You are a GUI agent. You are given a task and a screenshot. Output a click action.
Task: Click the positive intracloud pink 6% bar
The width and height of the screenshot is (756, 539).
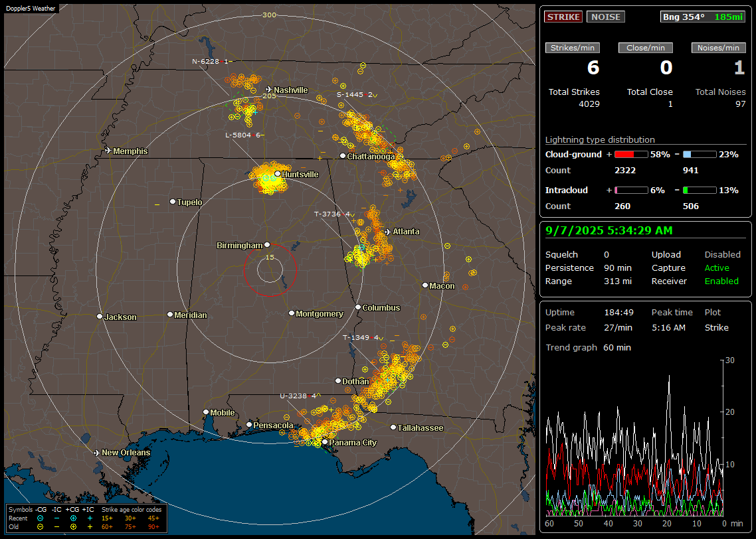[x=631, y=191]
